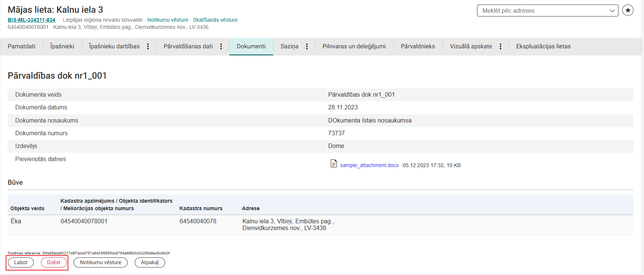Image resolution: width=644 pixels, height=275 pixels.
Task: Open the Saziņa tab kebab menu
Action: pyautogui.click(x=307, y=46)
